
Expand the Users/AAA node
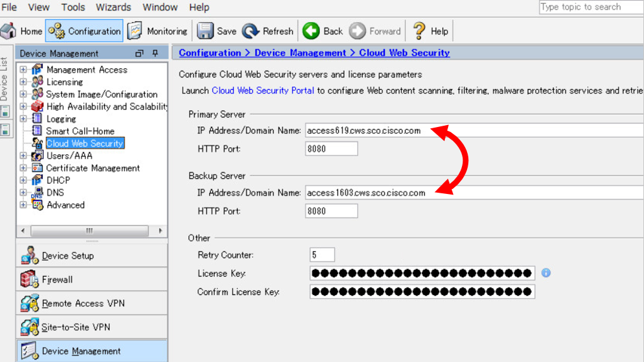tap(23, 155)
